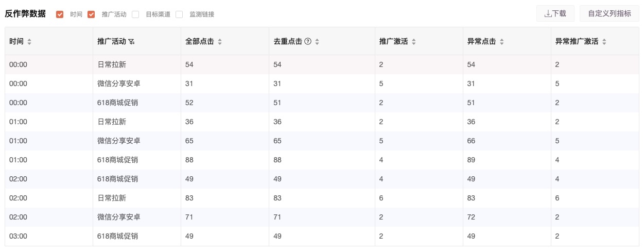Sort by 去重点击 column arrows
This screenshot has width=644, height=252.
point(317,42)
